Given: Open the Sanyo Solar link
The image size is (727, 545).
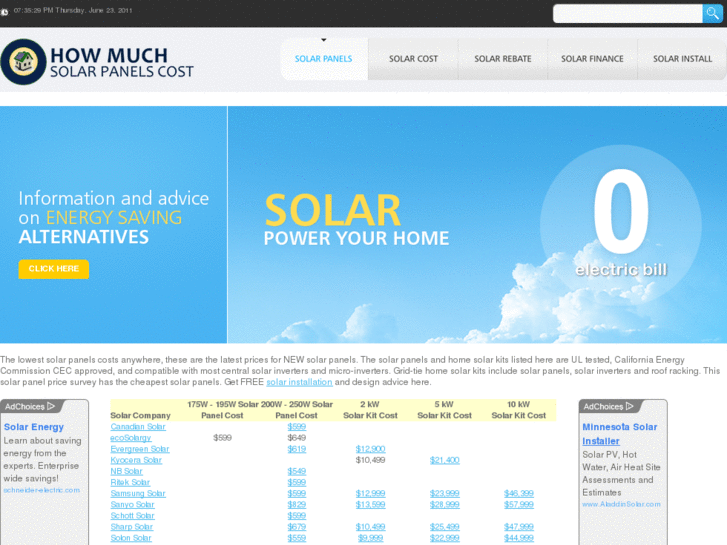Looking at the screenshot, I should pyautogui.click(x=132, y=505).
